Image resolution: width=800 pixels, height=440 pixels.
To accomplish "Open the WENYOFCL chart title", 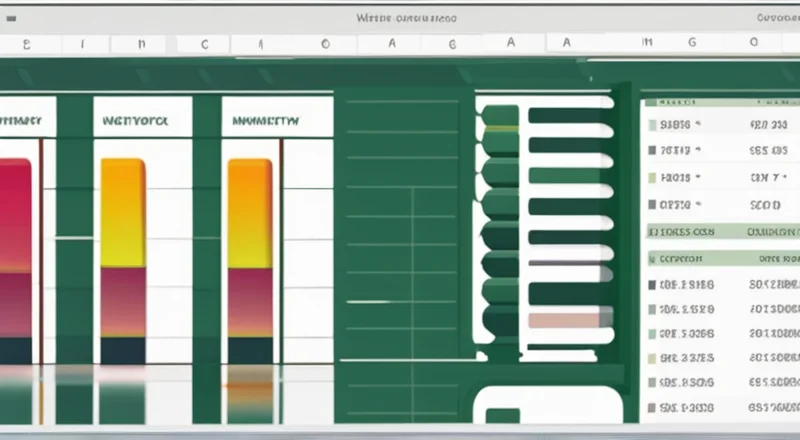I will pyautogui.click(x=136, y=121).
